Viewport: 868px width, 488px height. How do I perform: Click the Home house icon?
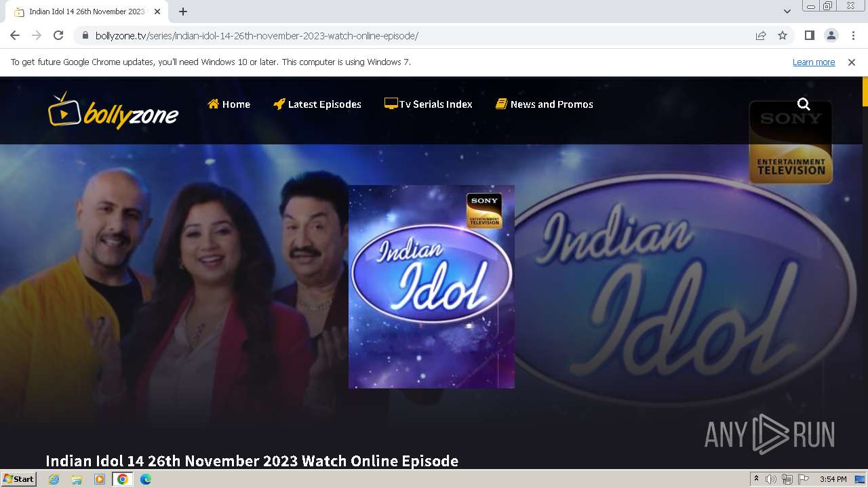213,104
